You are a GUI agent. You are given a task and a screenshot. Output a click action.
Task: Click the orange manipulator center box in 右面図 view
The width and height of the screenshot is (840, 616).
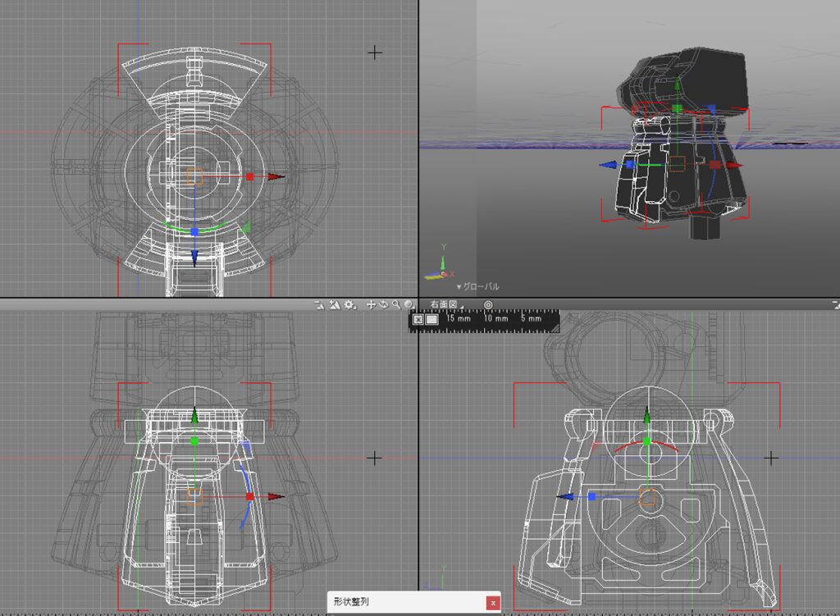pyautogui.click(x=647, y=497)
